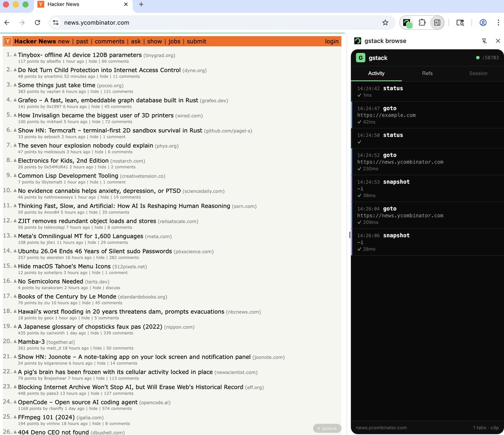Upvote the ZJIT redundant object loads story
The image size is (504, 435).
pos(15,221)
